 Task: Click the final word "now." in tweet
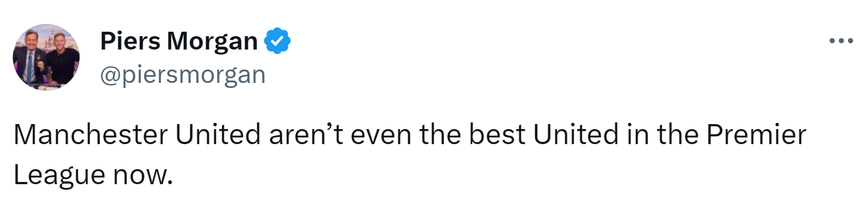(141, 175)
